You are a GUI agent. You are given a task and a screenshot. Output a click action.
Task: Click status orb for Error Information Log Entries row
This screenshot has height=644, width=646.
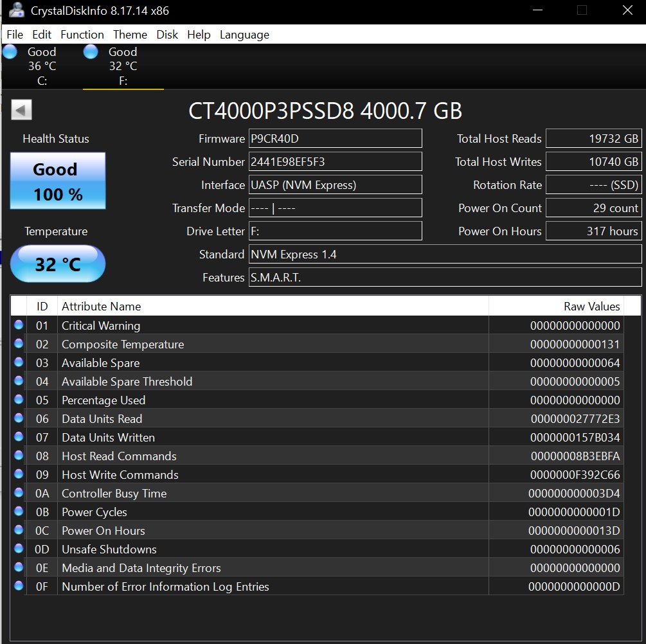[x=19, y=586]
